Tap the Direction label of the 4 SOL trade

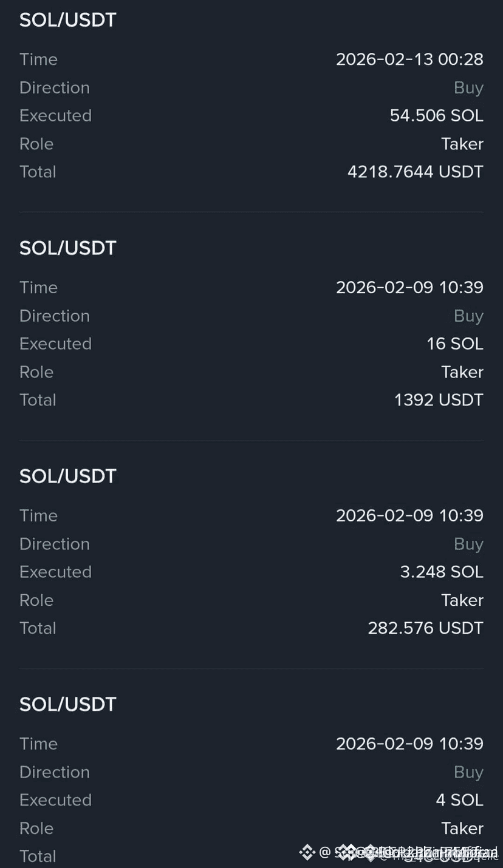55,772
